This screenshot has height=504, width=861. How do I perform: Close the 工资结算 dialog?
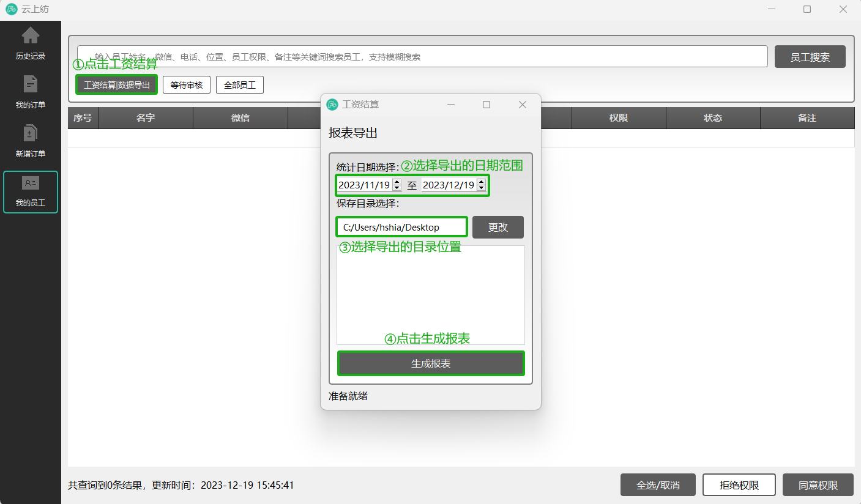tap(523, 105)
